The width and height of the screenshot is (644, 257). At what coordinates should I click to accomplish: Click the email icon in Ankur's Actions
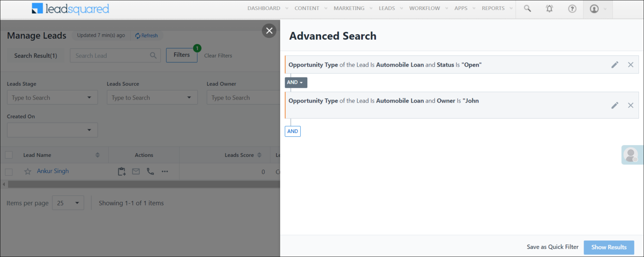pos(136,171)
